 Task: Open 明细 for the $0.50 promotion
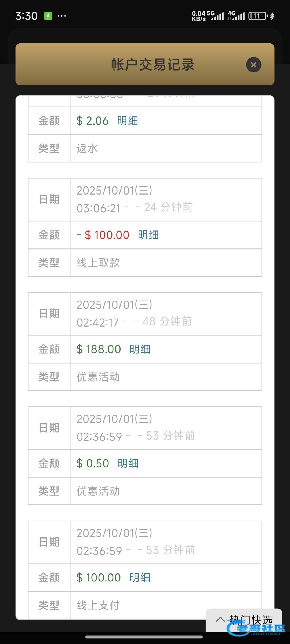(128, 463)
